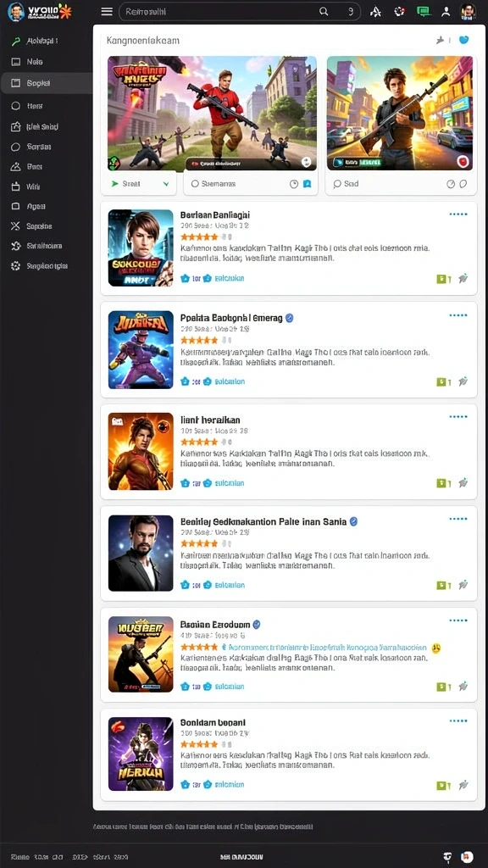Click the blue link text in Berlaan Banliagai card footer
Viewport: 488px width, 868px height.
click(229, 278)
